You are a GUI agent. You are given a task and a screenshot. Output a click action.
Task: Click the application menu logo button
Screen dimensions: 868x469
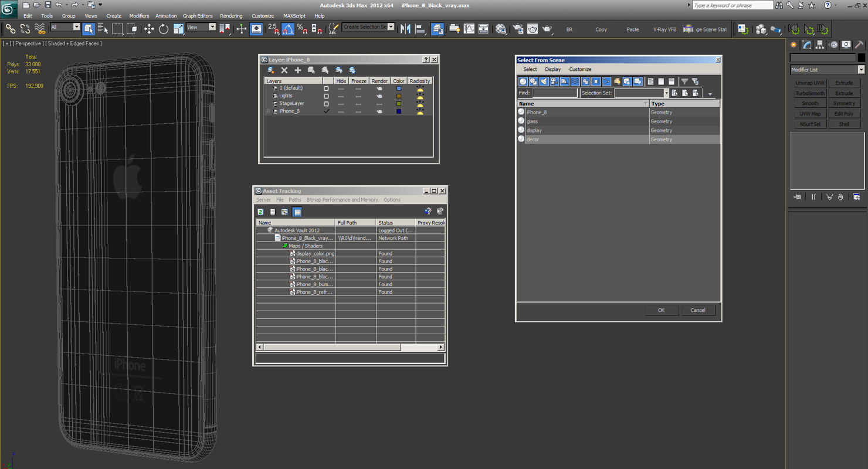click(x=9, y=9)
